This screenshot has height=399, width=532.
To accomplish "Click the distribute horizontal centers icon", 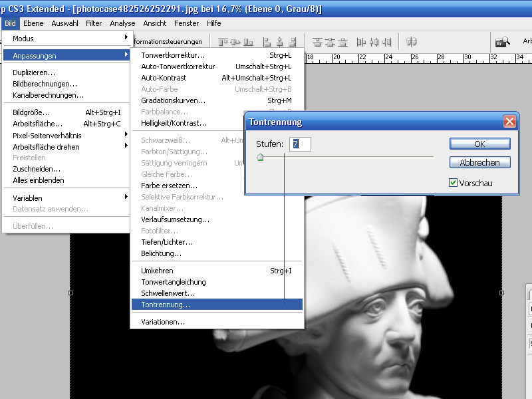I will coord(374,42).
